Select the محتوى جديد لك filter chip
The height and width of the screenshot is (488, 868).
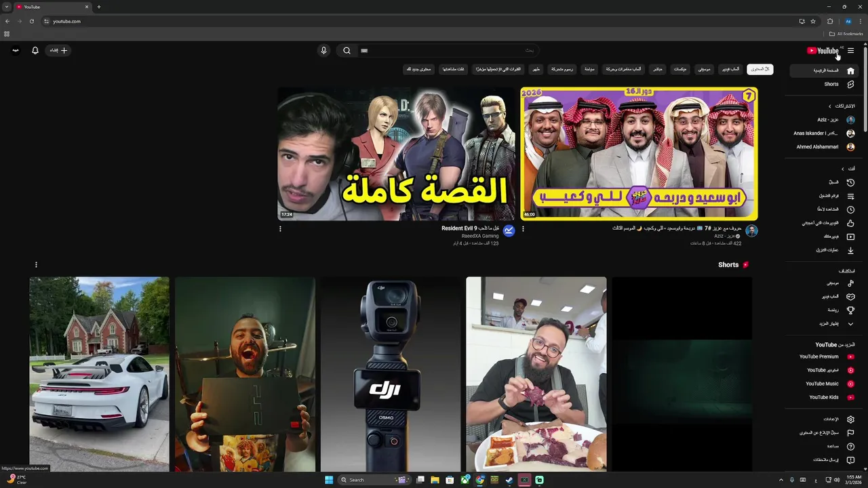click(418, 69)
